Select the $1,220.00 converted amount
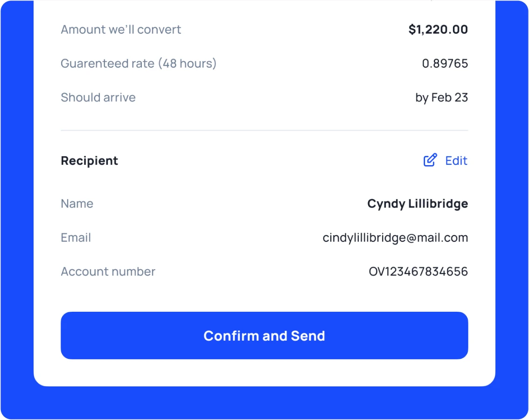 point(438,30)
